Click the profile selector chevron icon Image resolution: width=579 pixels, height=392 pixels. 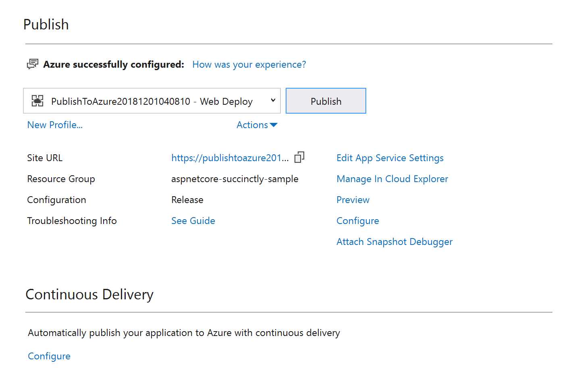click(273, 100)
